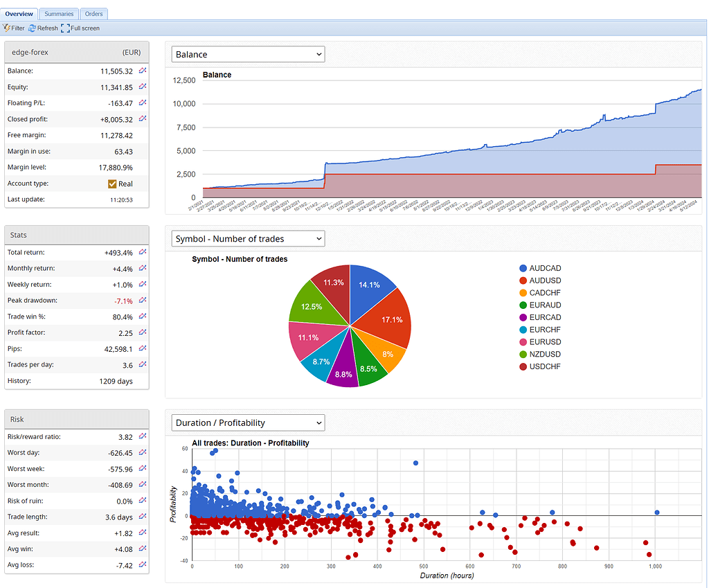The image size is (709, 588).
Task: Open the Orders tab
Action: pyautogui.click(x=93, y=14)
